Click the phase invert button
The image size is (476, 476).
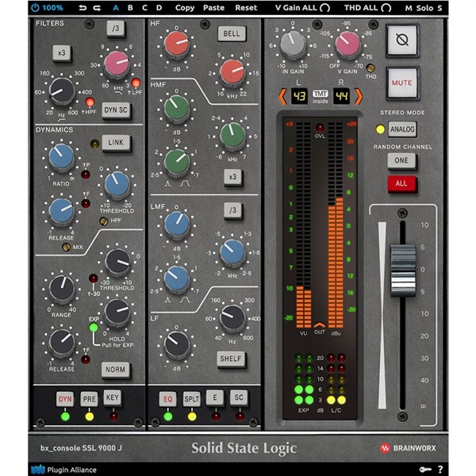402,40
